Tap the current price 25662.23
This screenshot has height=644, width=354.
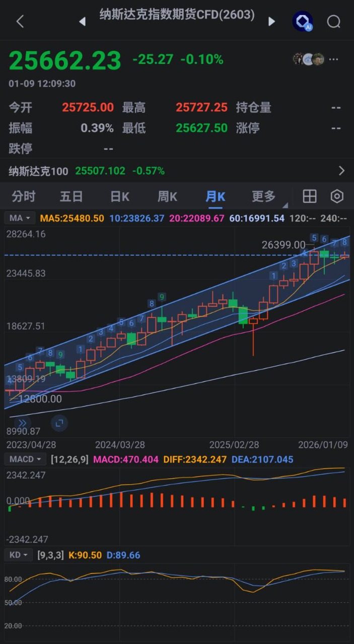click(x=65, y=60)
